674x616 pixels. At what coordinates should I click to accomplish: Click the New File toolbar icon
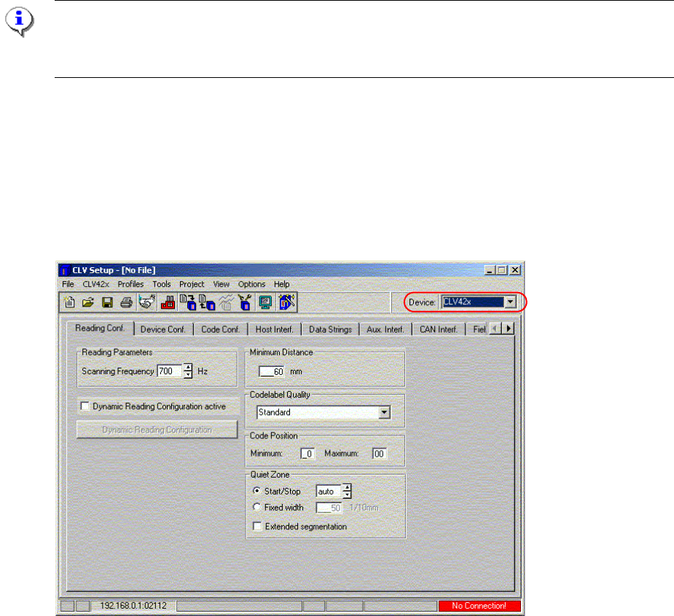[69, 302]
